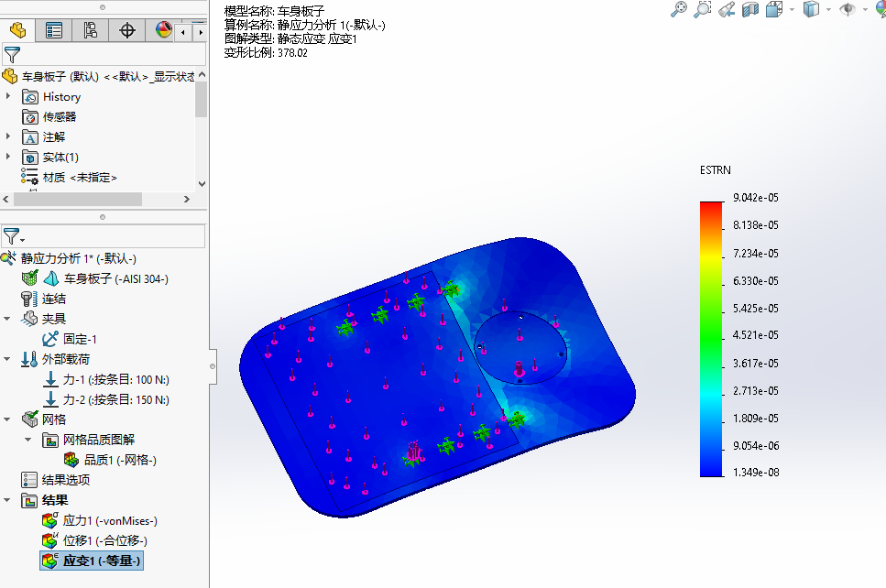This screenshot has height=588, width=886.
Task: Collapse the 网格品质图解 node
Action: (x=28, y=440)
